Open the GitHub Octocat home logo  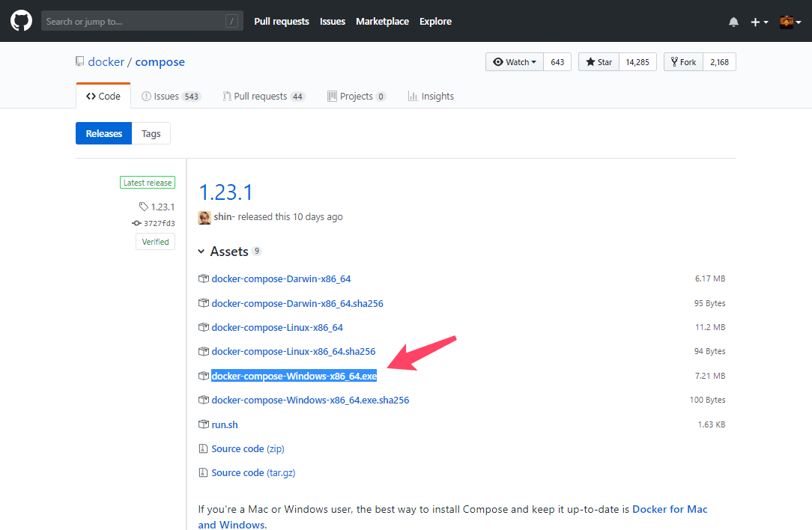point(21,21)
